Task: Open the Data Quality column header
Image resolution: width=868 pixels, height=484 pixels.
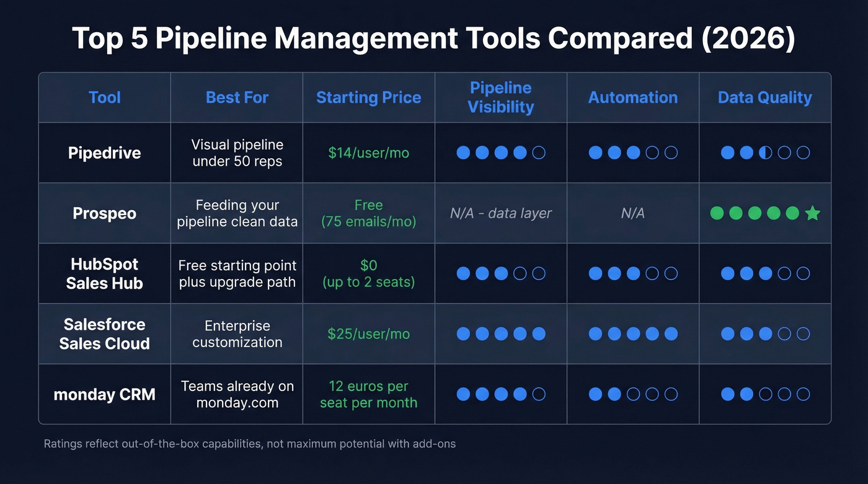Action: (764, 97)
